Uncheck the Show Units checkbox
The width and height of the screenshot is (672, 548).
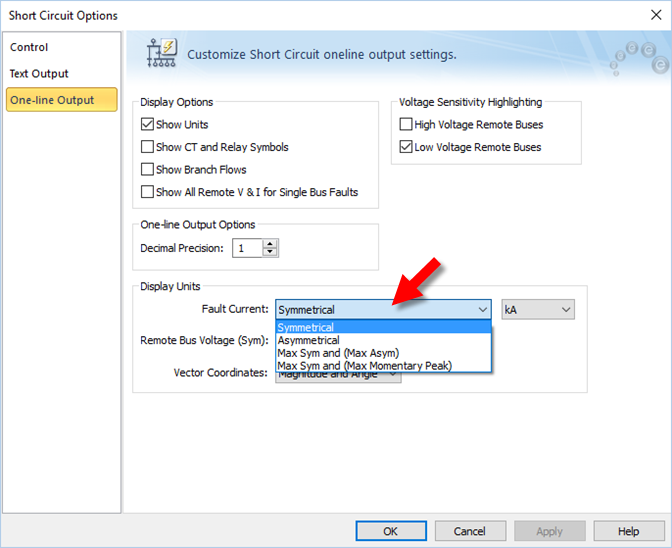[148, 125]
